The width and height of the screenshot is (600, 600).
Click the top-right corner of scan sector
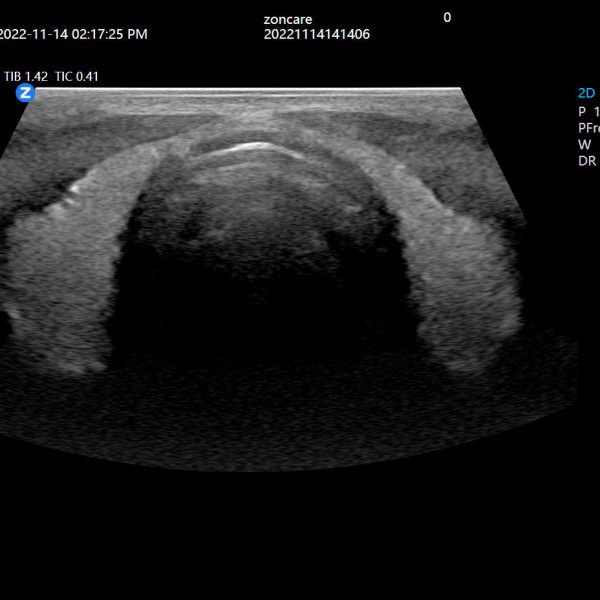tap(461, 90)
